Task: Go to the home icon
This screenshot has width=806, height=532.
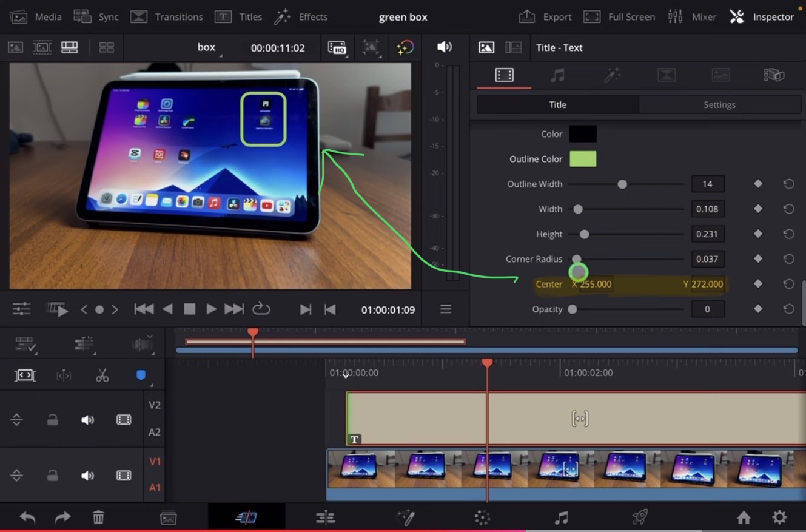Action: pyautogui.click(x=744, y=517)
